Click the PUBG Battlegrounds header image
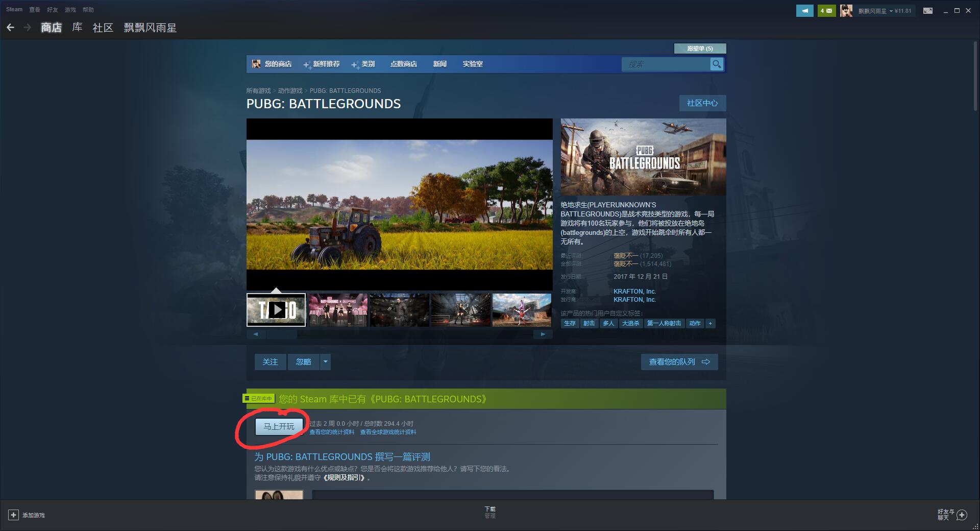The height and width of the screenshot is (531, 980). click(x=643, y=157)
